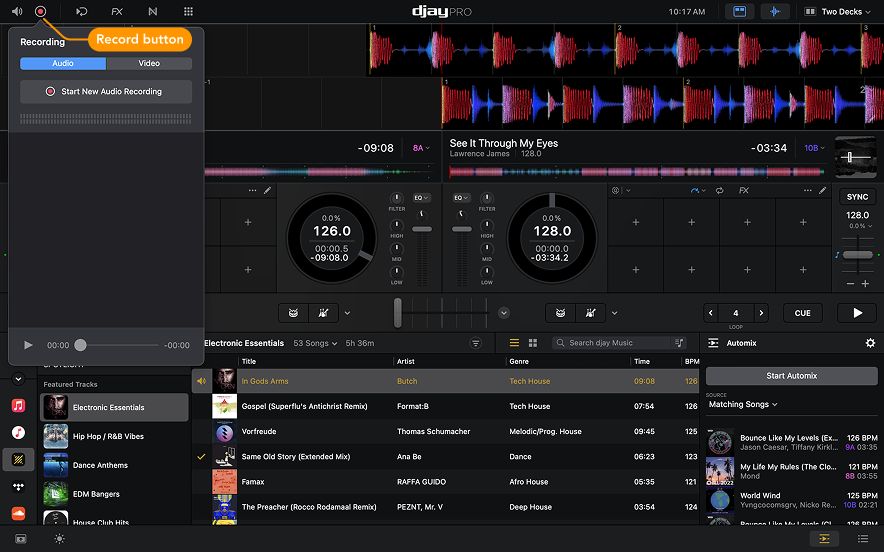Open the right deck EQ dropdown

click(461, 198)
